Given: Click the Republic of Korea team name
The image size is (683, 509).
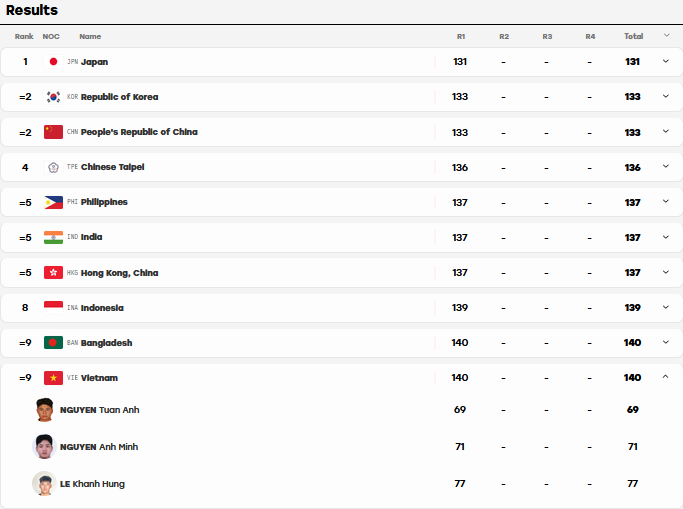Looking at the screenshot, I should [119, 97].
